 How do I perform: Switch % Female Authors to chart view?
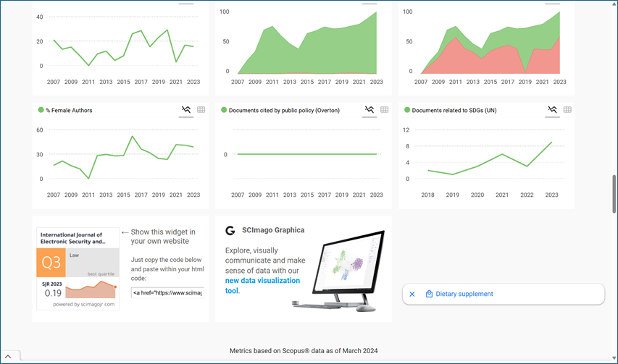(186, 110)
